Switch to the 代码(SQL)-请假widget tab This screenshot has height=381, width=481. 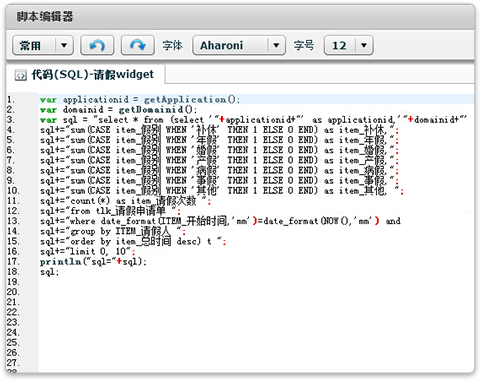85,74
